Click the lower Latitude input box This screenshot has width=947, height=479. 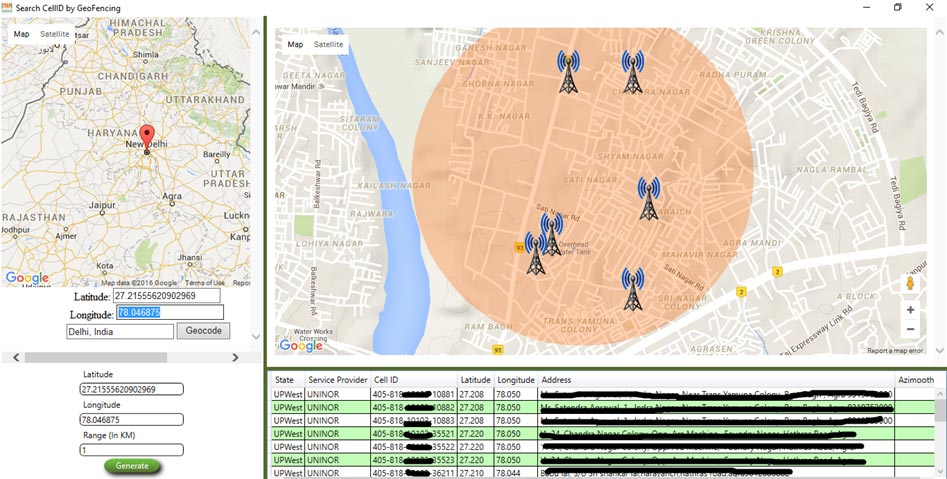point(132,390)
